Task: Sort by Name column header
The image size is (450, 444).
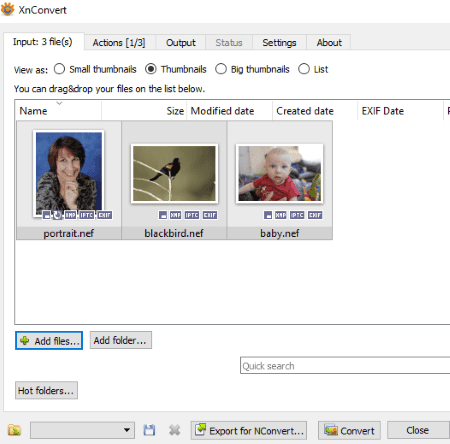Action: [x=58, y=111]
